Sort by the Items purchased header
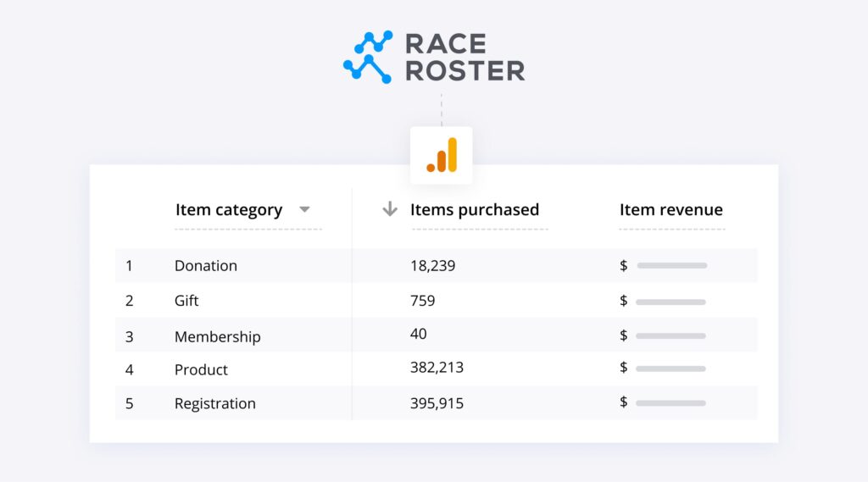Screen dimensions: 868x482 pyautogui.click(x=475, y=210)
